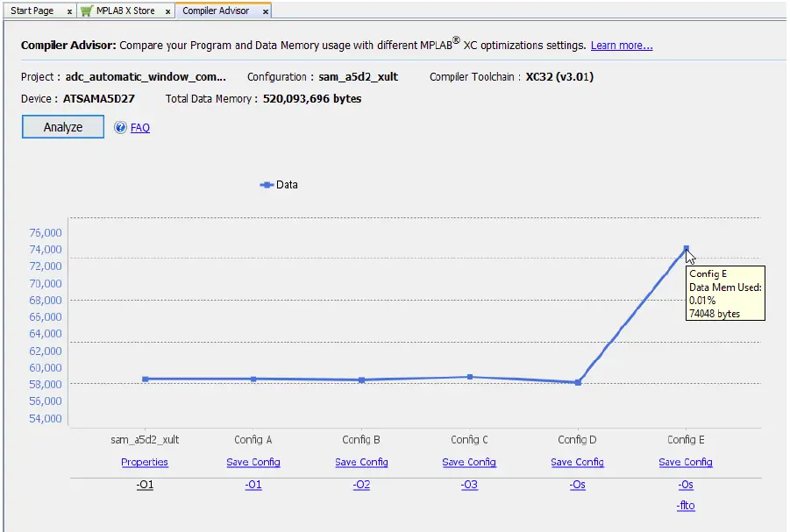Save Config for Config B
Viewport: 790px width, 532px height.
[x=362, y=462]
